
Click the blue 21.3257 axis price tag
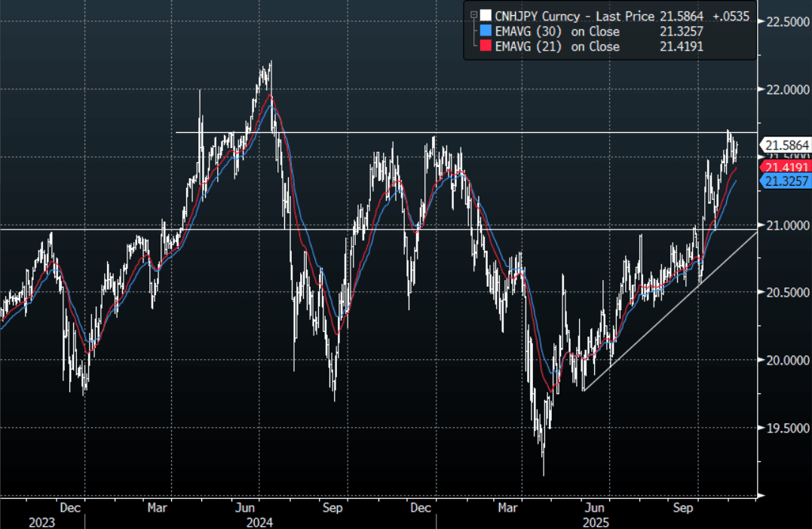point(786,181)
